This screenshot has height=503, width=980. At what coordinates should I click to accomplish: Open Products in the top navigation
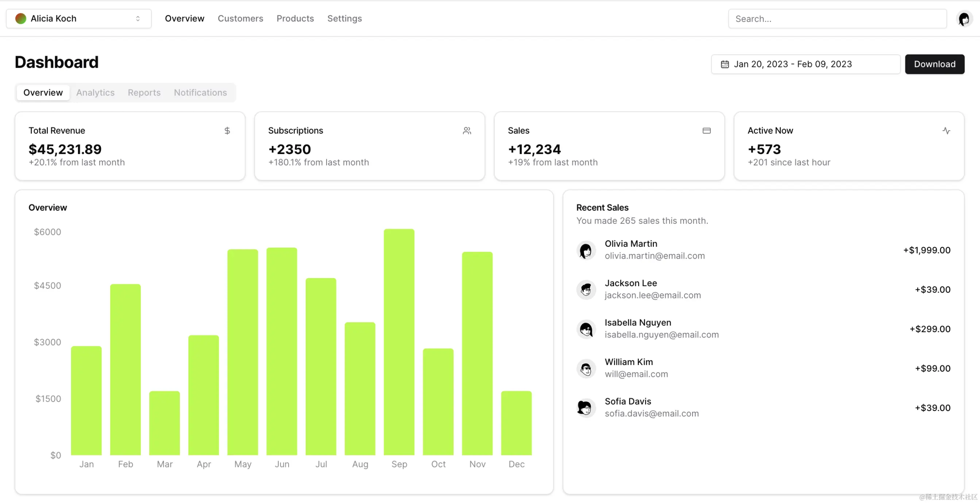(295, 19)
